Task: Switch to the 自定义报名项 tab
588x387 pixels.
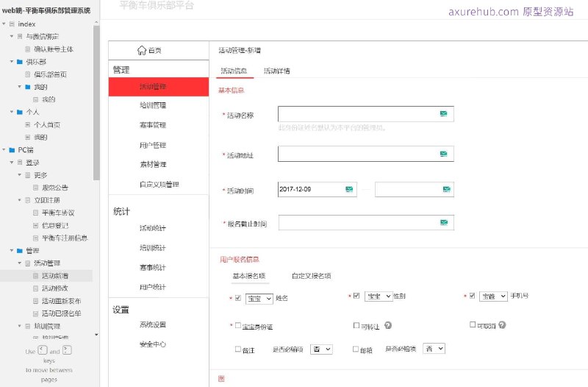Action: (311, 276)
